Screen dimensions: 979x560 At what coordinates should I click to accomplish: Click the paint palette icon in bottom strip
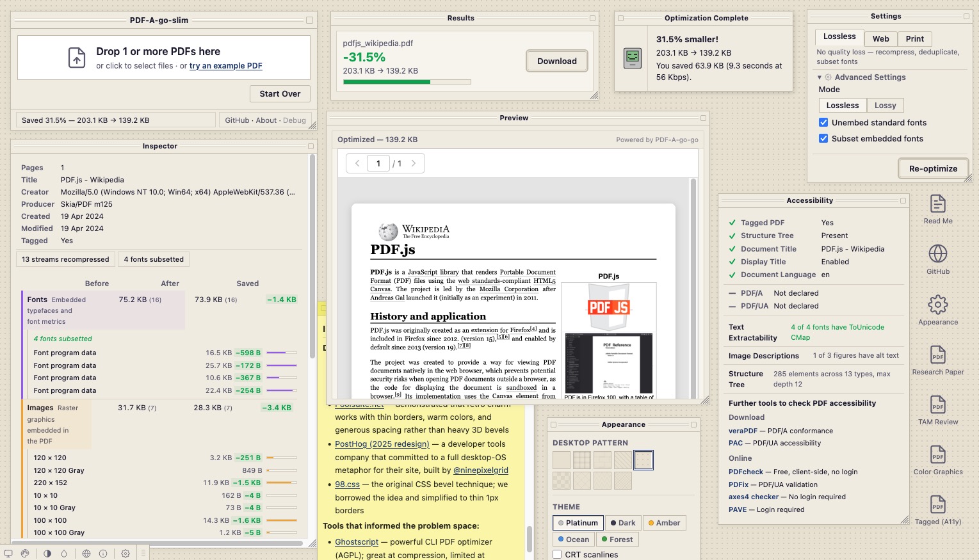(25, 554)
